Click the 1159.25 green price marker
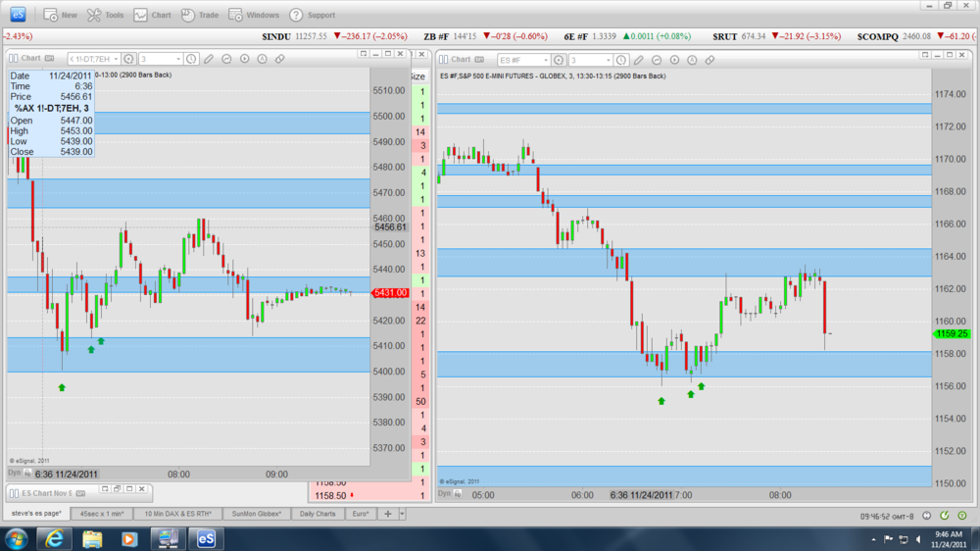 pyautogui.click(x=952, y=334)
